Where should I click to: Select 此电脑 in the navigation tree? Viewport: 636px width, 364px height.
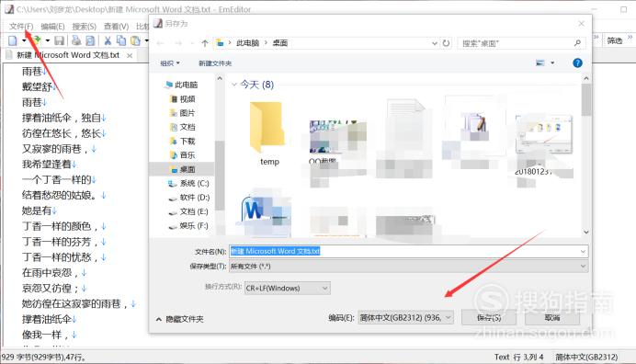181,85
